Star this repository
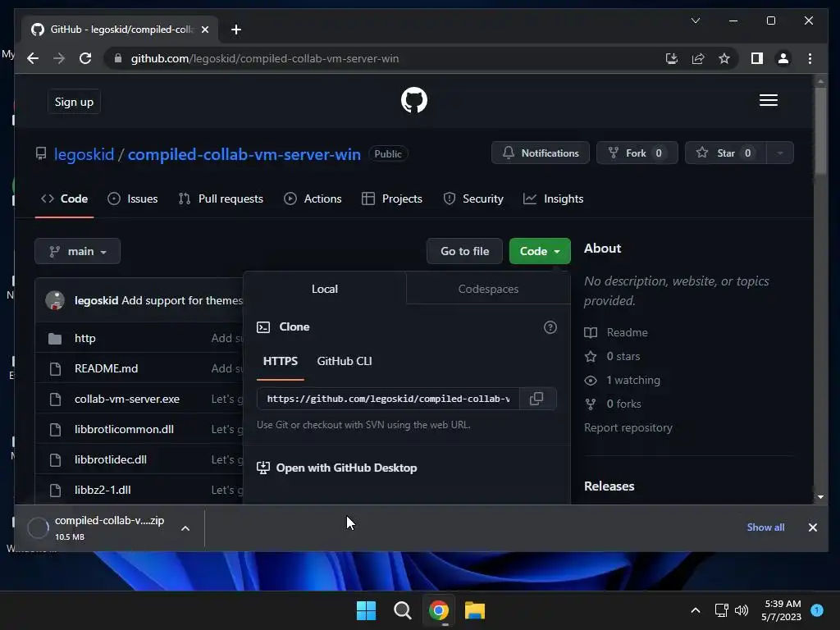Image resolution: width=840 pixels, height=630 pixels. pyautogui.click(x=726, y=153)
